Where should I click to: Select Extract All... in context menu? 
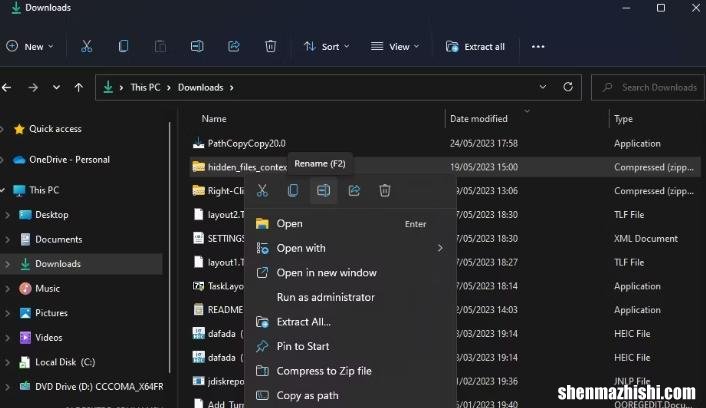350,322
